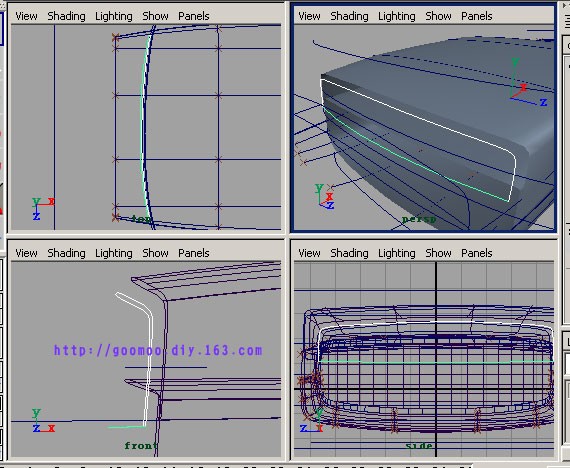Open Show menu in the side viewport
This screenshot has height=468, width=570.
438,253
